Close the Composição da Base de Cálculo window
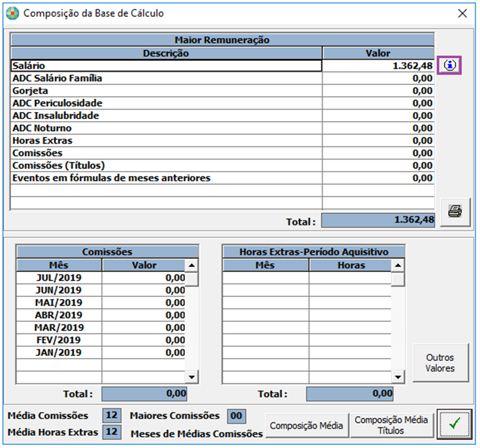This screenshot has height=448, width=480. tap(462, 13)
